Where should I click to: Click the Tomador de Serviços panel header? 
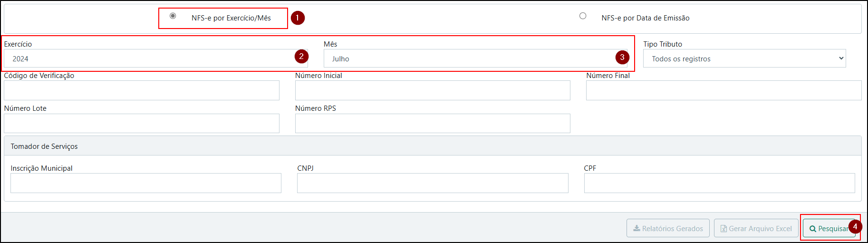(433, 146)
